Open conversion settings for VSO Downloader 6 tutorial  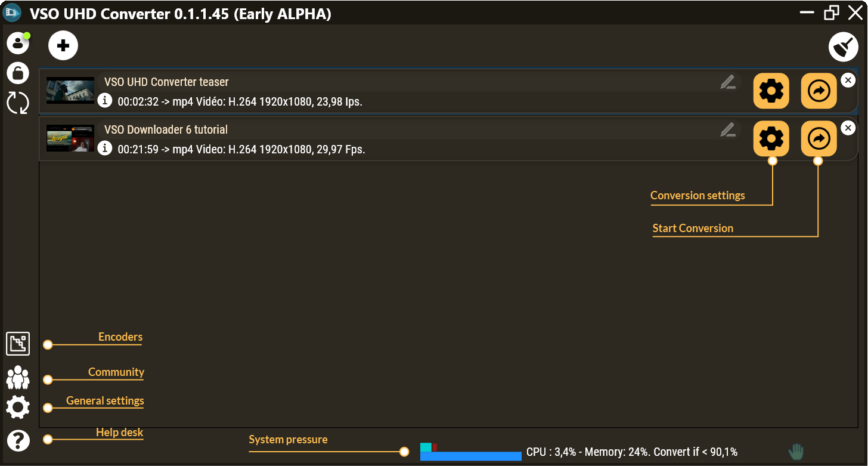click(x=771, y=138)
